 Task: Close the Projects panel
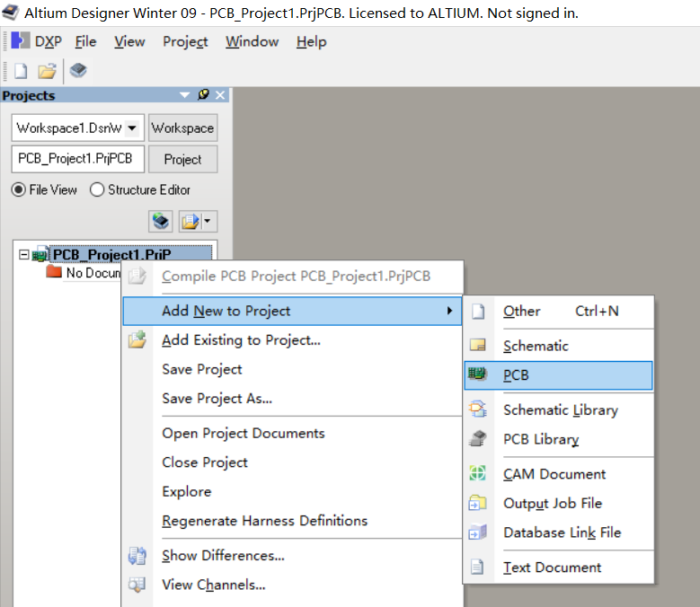(x=220, y=95)
